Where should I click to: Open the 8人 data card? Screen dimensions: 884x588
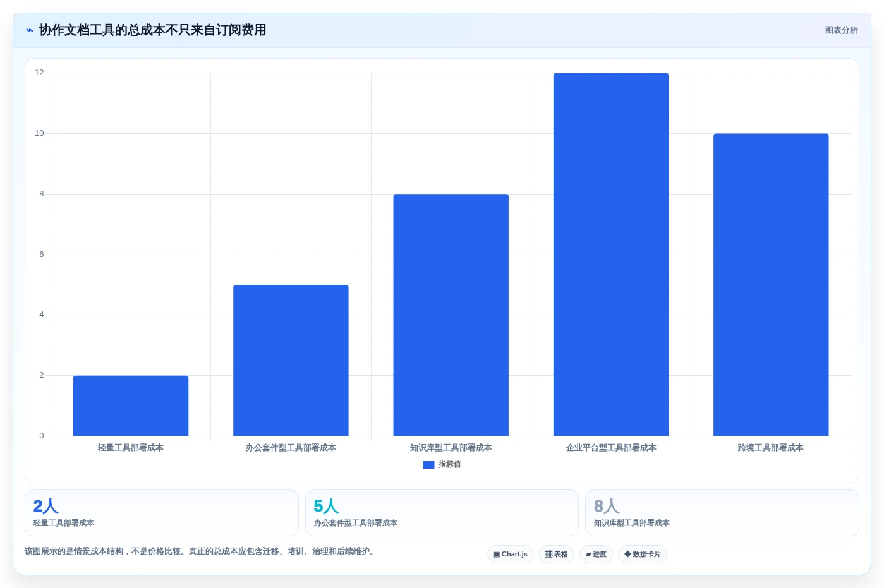click(x=722, y=513)
